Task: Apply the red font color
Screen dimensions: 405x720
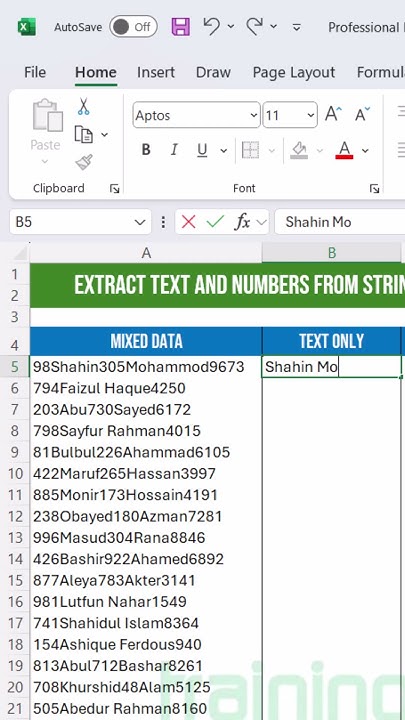Action: coord(344,150)
